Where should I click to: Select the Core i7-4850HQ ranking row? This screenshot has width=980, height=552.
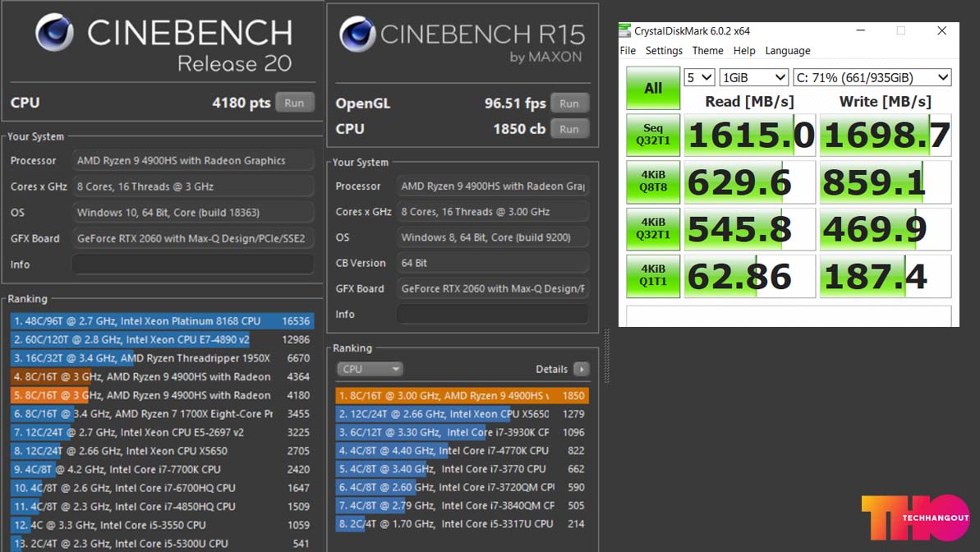click(x=162, y=506)
